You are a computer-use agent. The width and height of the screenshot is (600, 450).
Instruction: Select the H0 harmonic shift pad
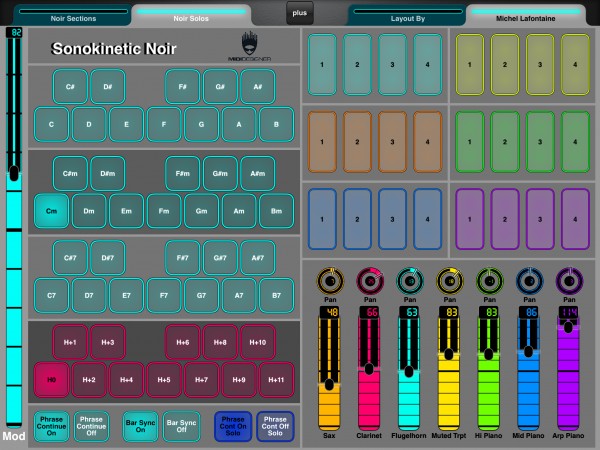tap(51, 380)
